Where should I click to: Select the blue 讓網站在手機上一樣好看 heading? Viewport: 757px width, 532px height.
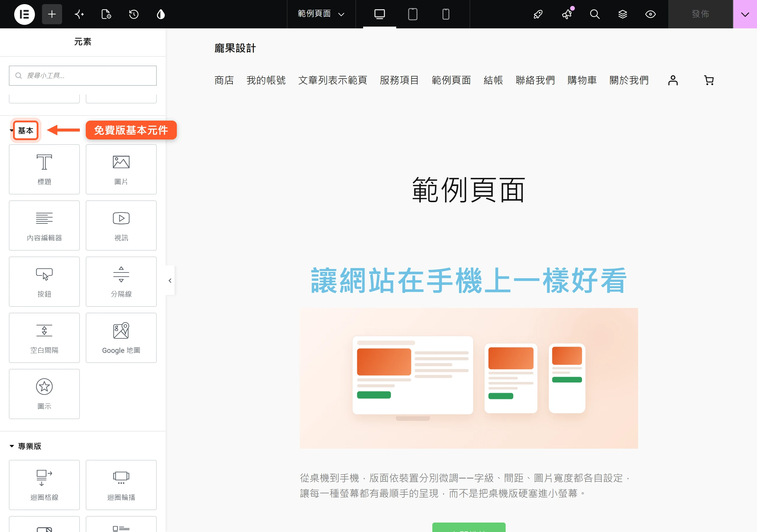pyautogui.click(x=468, y=280)
